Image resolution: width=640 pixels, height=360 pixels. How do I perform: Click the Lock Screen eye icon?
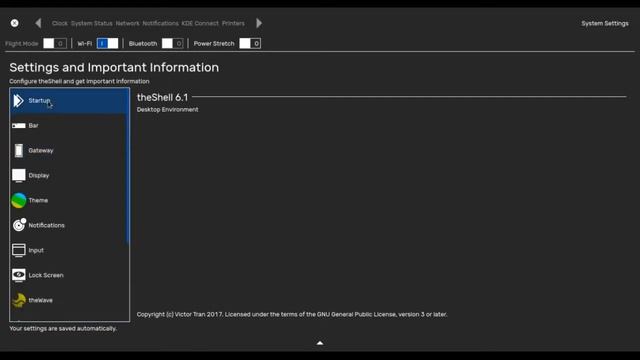[18, 275]
